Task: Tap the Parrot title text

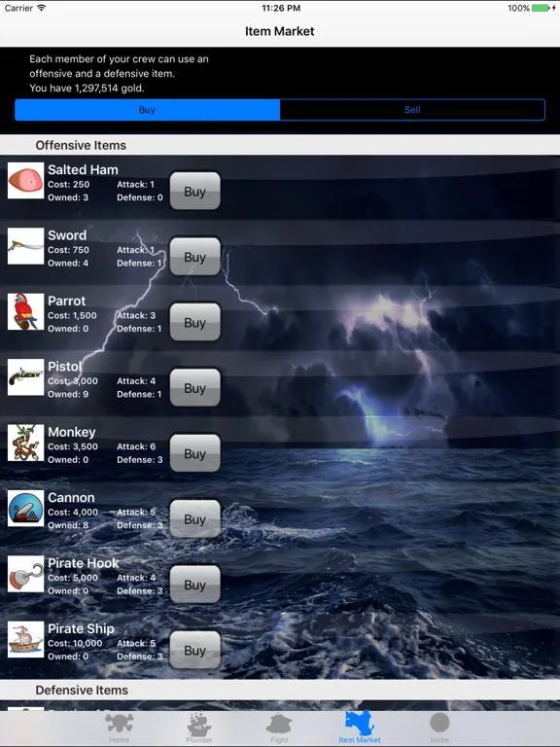Action: pyautogui.click(x=67, y=301)
